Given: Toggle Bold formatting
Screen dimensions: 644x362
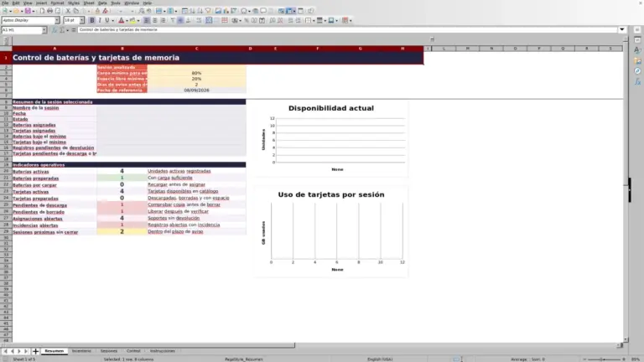Looking at the screenshot, I should tap(92, 20).
